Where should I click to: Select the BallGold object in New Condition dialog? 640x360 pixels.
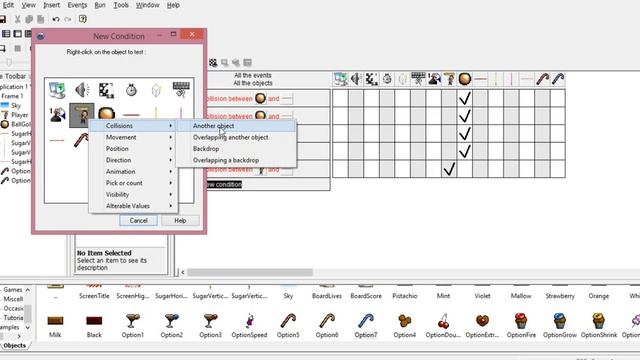(x=106, y=113)
